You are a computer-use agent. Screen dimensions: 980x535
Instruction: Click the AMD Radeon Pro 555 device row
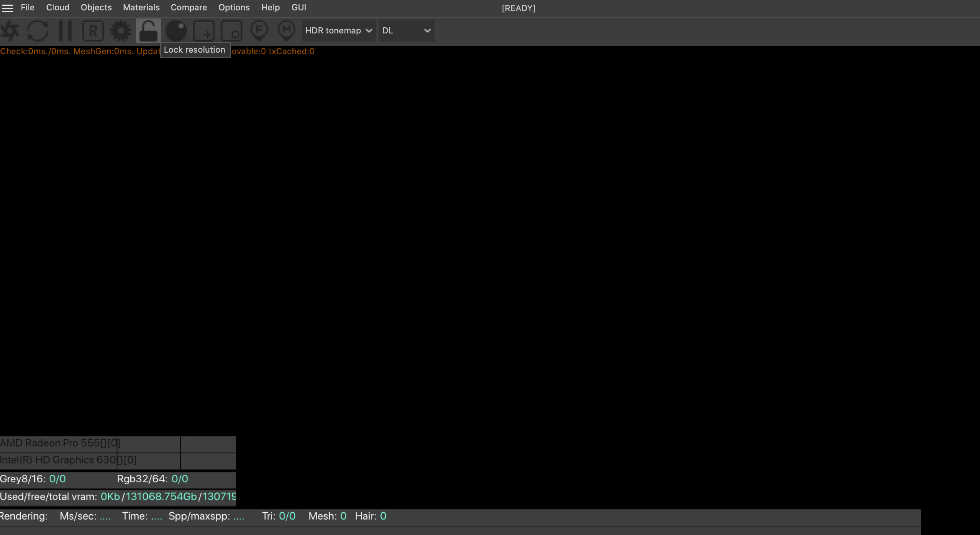[x=118, y=443]
